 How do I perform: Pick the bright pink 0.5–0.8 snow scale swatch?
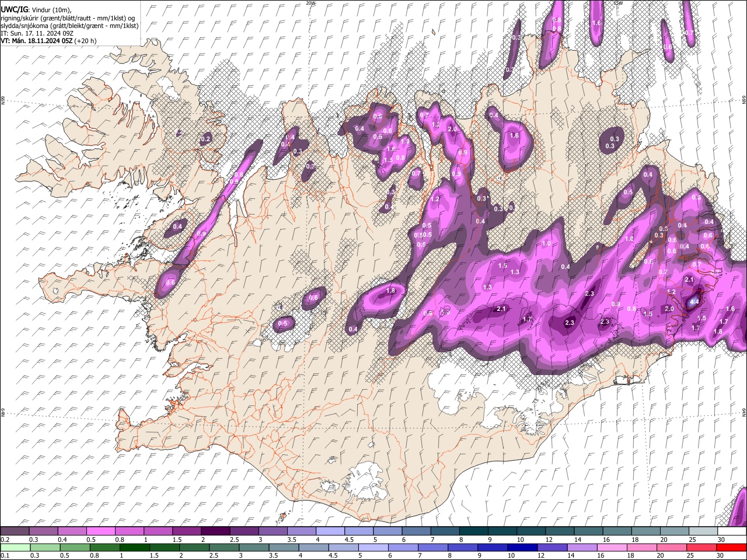click(x=101, y=531)
